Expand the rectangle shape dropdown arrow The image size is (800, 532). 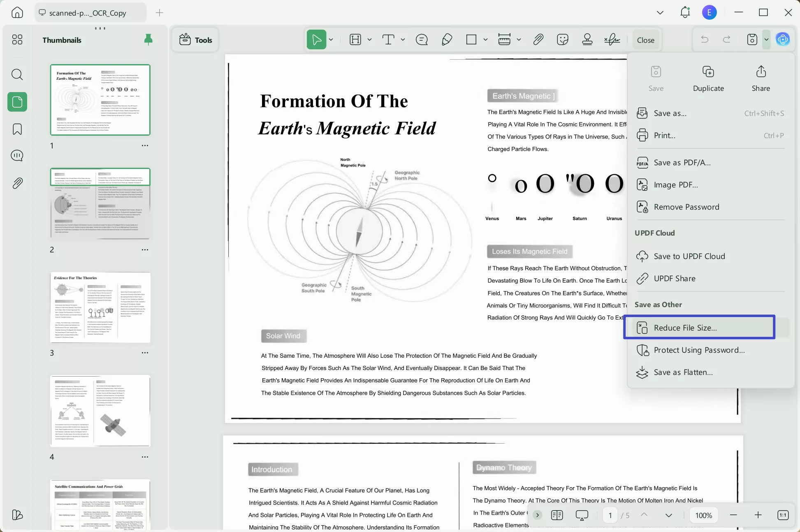click(x=485, y=40)
